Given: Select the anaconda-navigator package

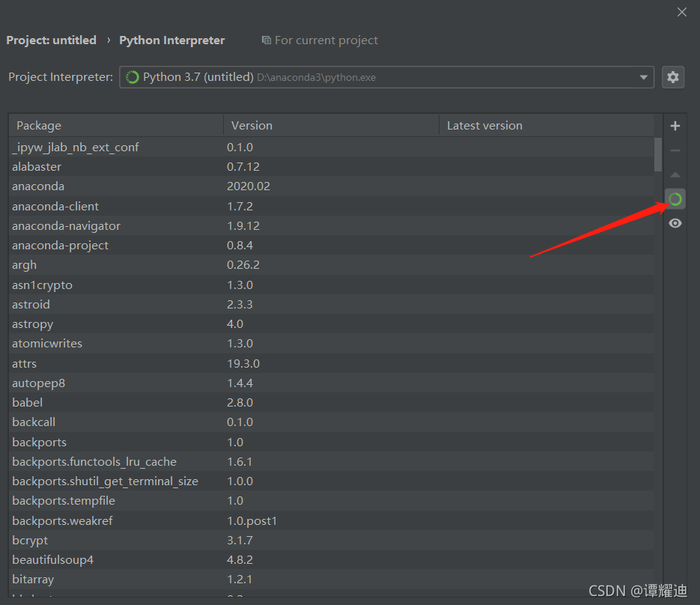Looking at the screenshot, I should tap(331, 225).
